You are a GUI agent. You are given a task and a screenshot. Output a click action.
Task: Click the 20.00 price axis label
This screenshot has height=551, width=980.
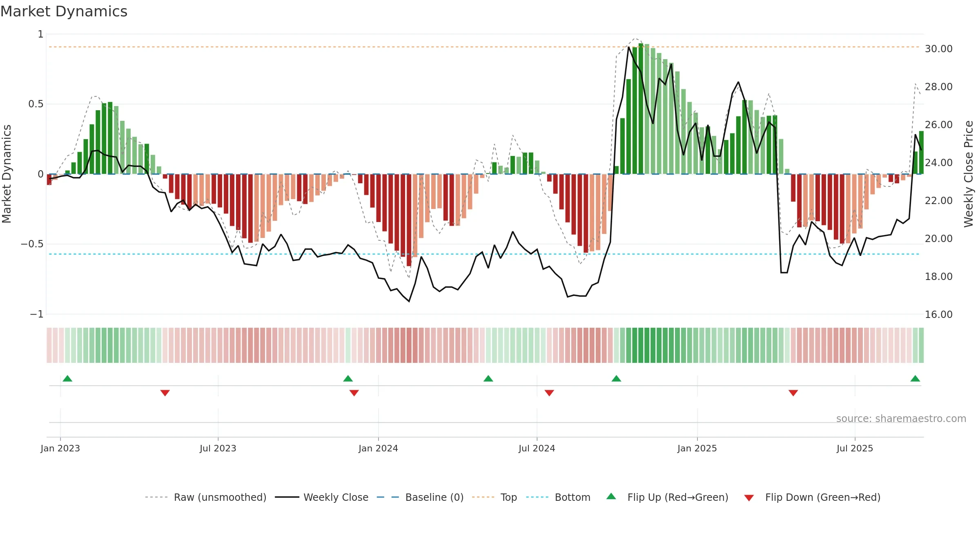pyautogui.click(x=939, y=238)
